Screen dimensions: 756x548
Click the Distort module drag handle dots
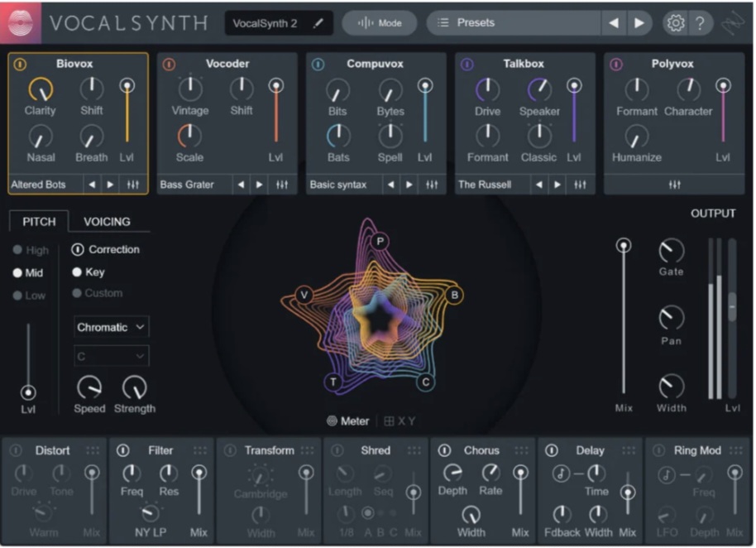click(93, 450)
